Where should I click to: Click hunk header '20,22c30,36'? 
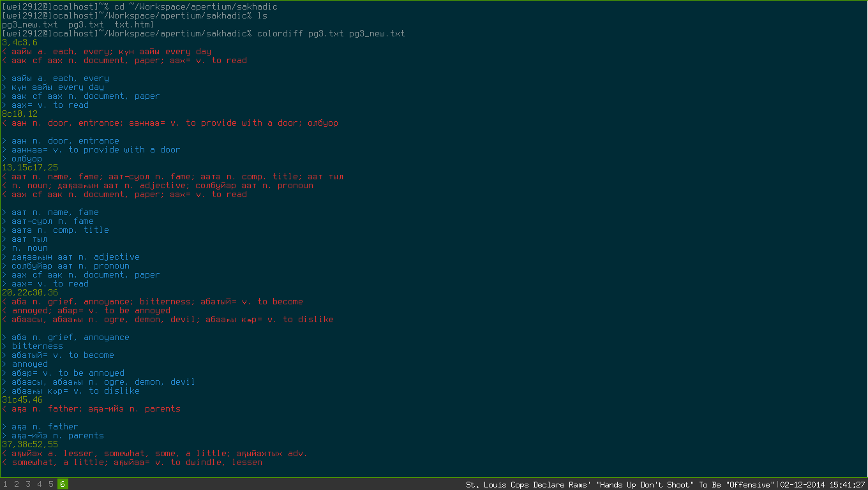pos(30,293)
